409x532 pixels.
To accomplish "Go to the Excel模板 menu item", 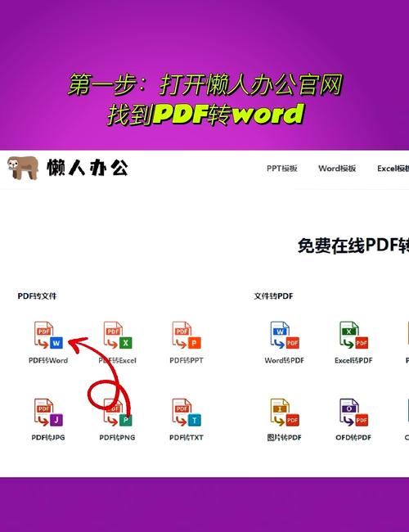I will tap(393, 169).
